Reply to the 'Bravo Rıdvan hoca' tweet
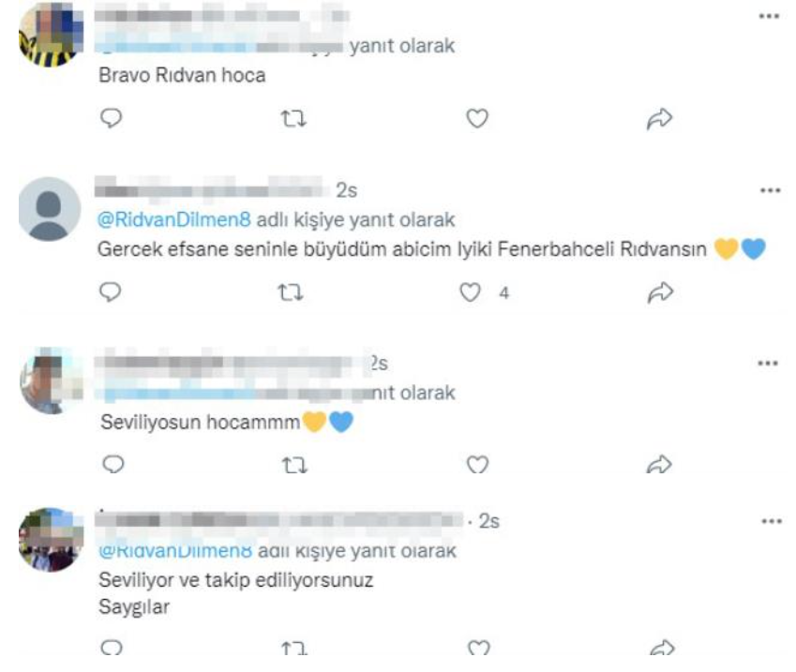Viewport: 796px width, 672px height. pos(112,118)
